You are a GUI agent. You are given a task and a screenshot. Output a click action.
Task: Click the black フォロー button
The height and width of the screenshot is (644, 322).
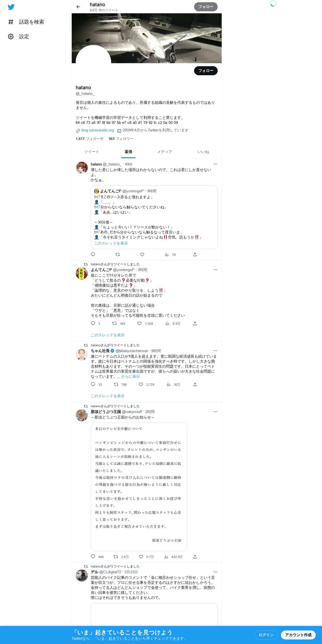tap(206, 71)
